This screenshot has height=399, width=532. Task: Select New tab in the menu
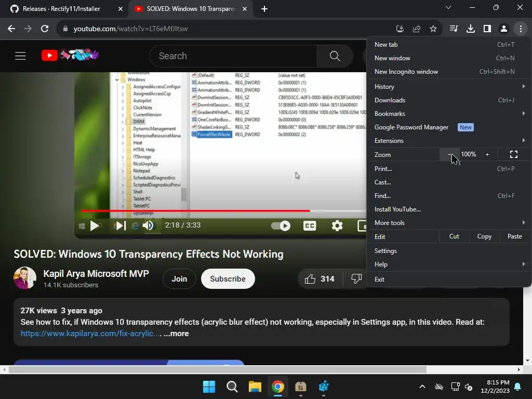tap(448, 45)
